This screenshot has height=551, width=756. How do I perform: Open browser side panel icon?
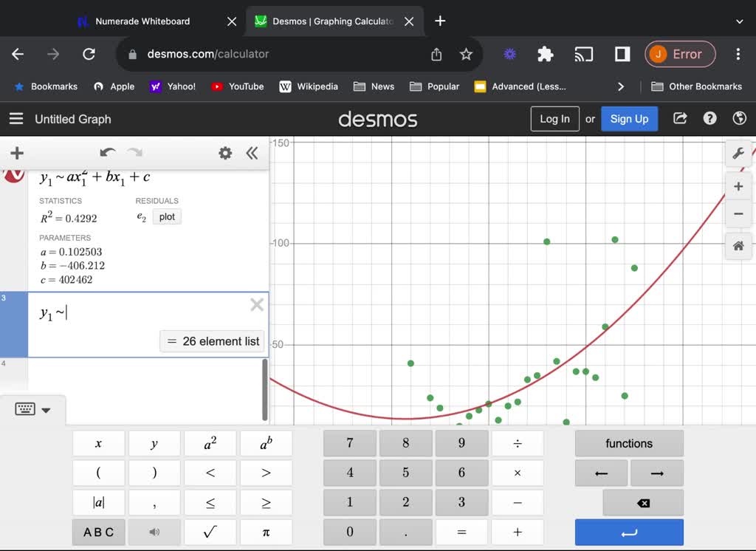622,54
